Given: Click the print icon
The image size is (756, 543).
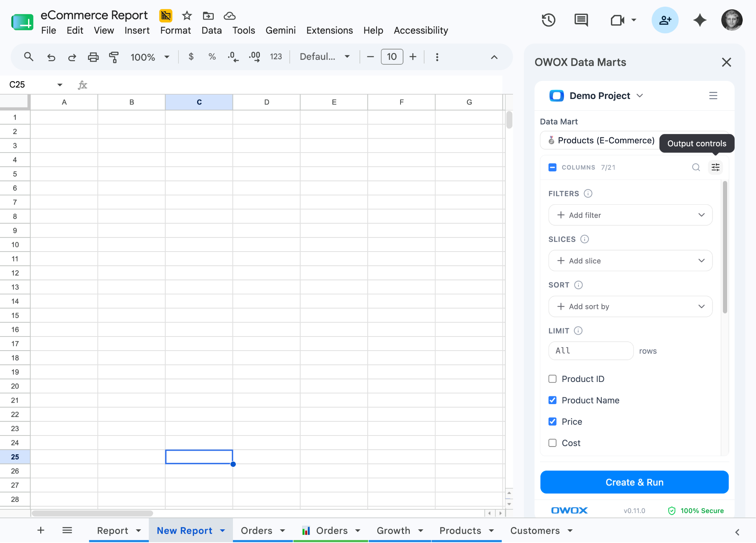Looking at the screenshot, I should [x=93, y=57].
